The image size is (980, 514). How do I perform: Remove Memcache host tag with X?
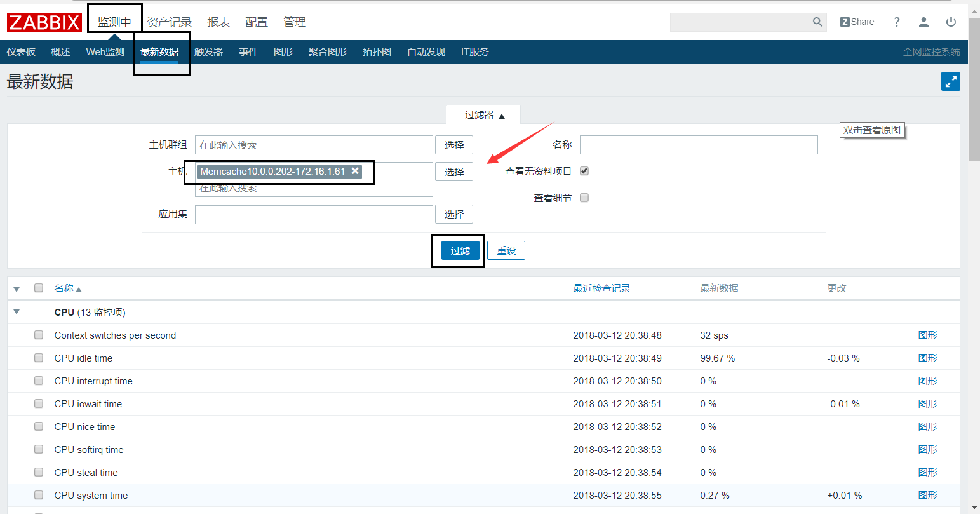tap(355, 171)
